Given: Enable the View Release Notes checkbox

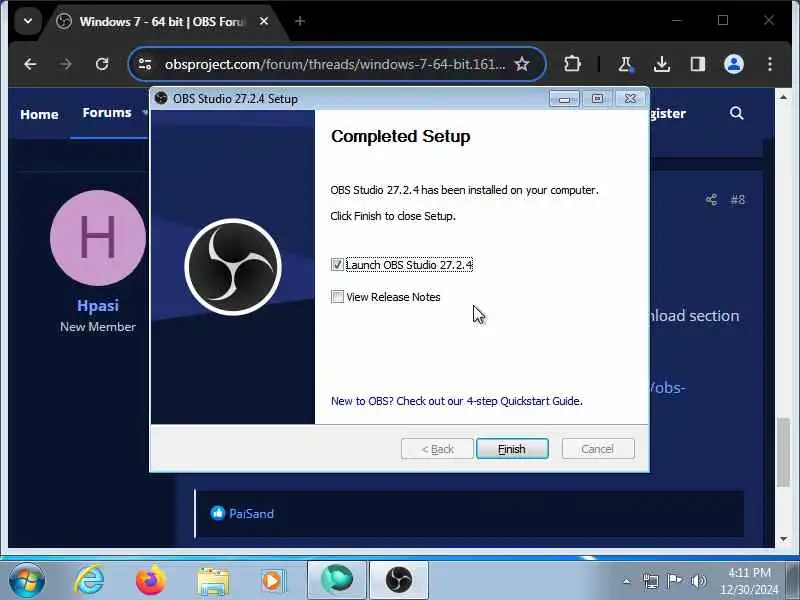Looking at the screenshot, I should tap(337, 297).
